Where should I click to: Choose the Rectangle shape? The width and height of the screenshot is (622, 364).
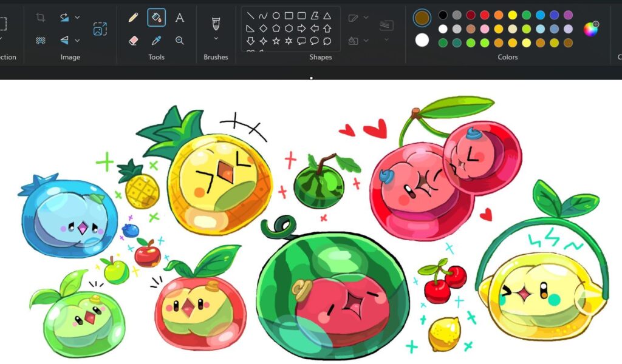[289, 16]
